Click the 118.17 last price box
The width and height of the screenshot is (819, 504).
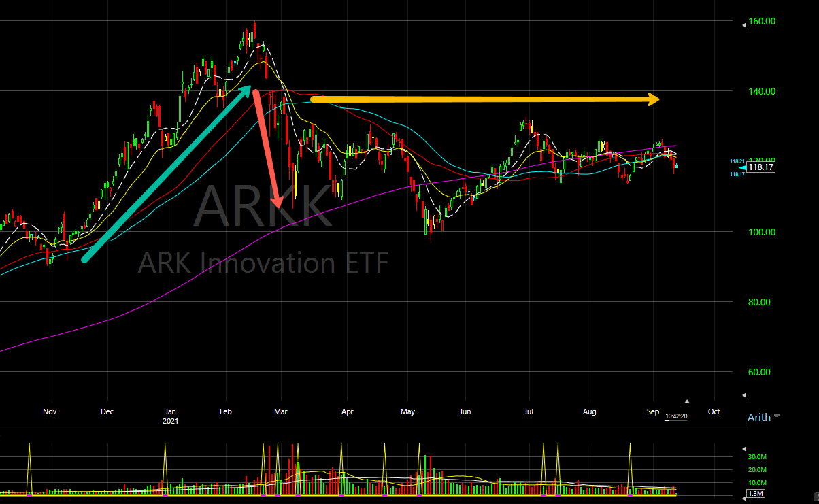(x=761, y=167)
